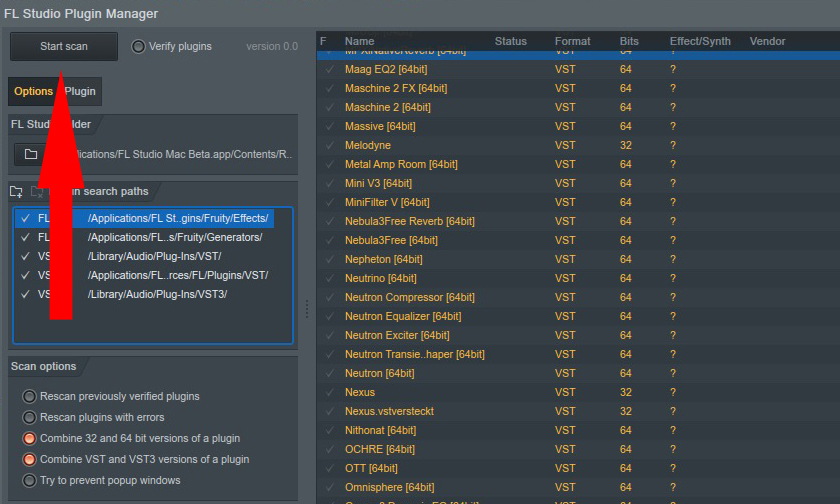Viewport: 840px width, 504px height.
Task: Enable Try to prevent popup windows
Action: pyautogui.click(x=29, y=480)
